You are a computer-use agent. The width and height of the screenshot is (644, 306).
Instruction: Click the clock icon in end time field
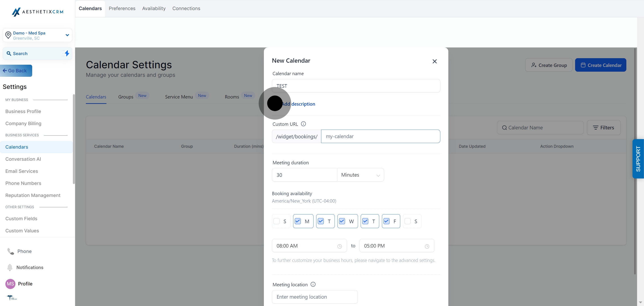427,246
